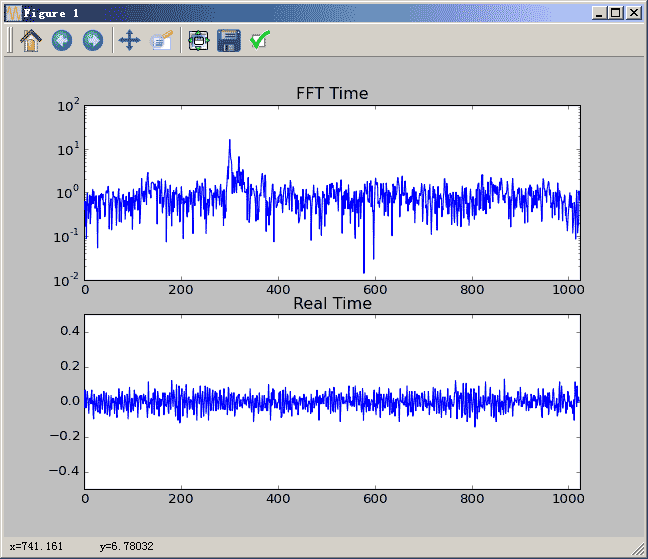Go forward to next view arrow
This screenshot has width=648, height=559.
(92, 41)
